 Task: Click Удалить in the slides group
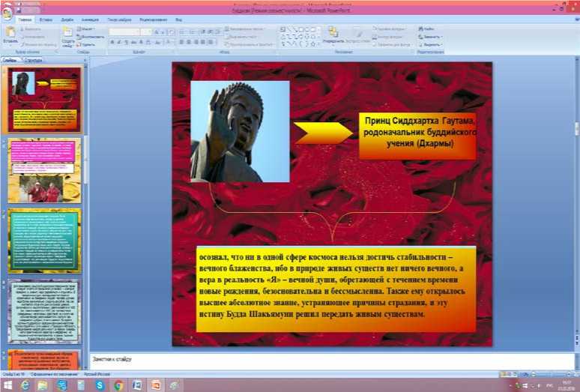pyautogui.click(x=86, y=44)
